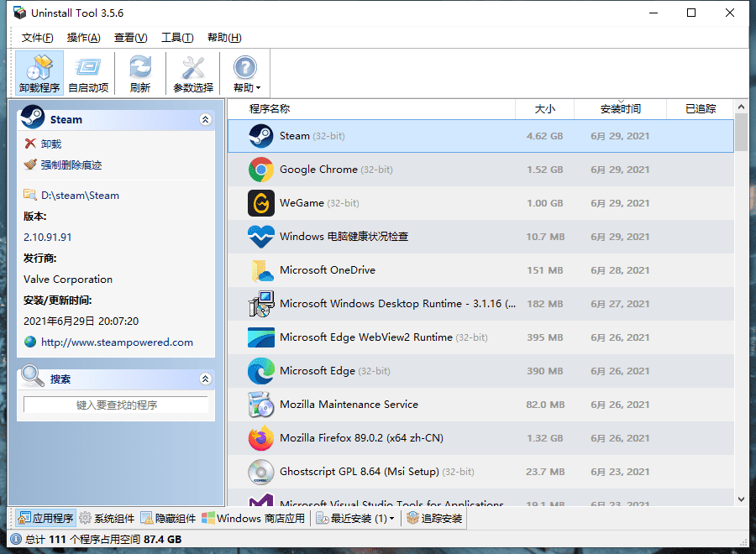Click the 卸载 uninstall link for Steam

coord(51,144)
